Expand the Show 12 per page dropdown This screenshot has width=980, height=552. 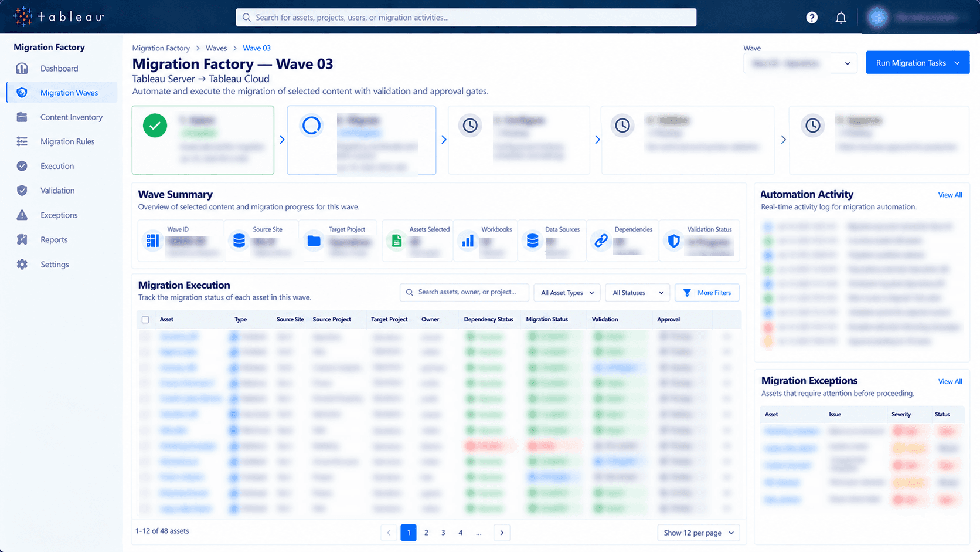click(x=699, y=533)
